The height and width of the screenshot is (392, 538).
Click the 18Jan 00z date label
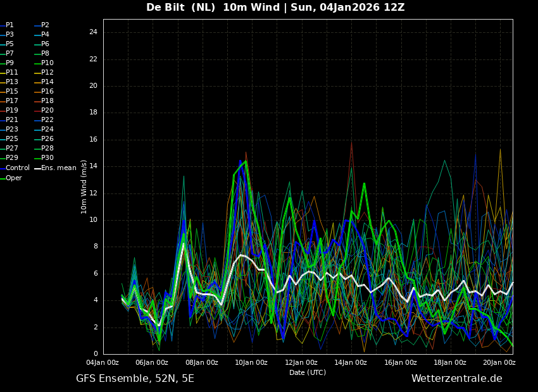coord(450,363)
